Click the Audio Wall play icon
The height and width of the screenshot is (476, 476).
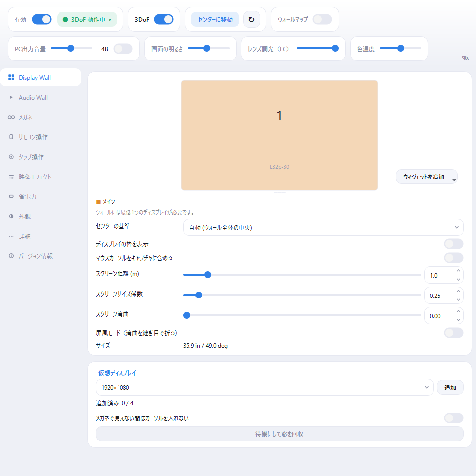point(11,97)
